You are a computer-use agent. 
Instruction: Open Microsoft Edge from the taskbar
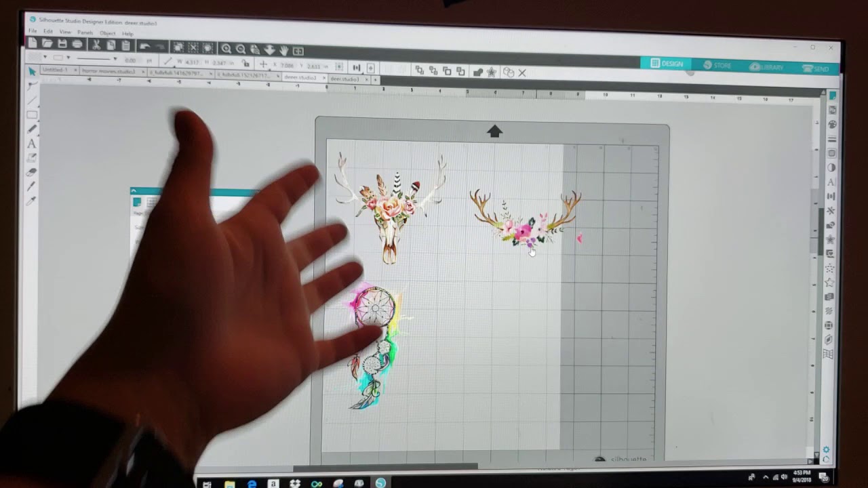tap(252, 484)
